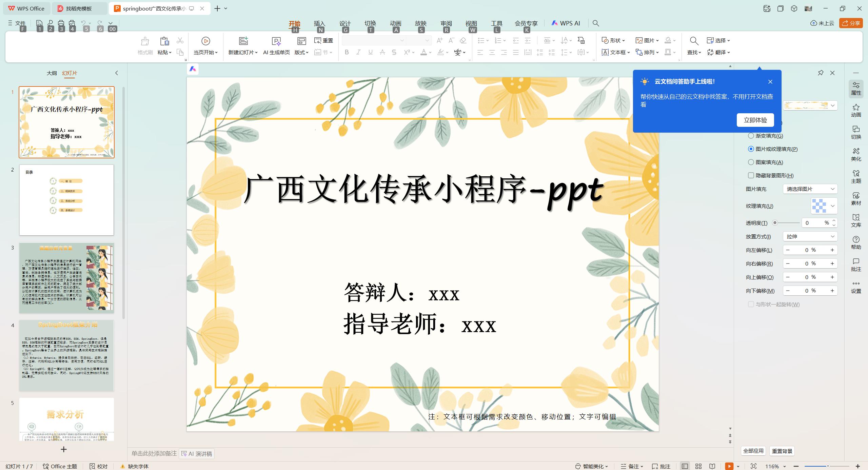The height and width of the screenshot is (470, 868).
Task: Click the AI 生成单页 icon
Action: pos(276,46)
